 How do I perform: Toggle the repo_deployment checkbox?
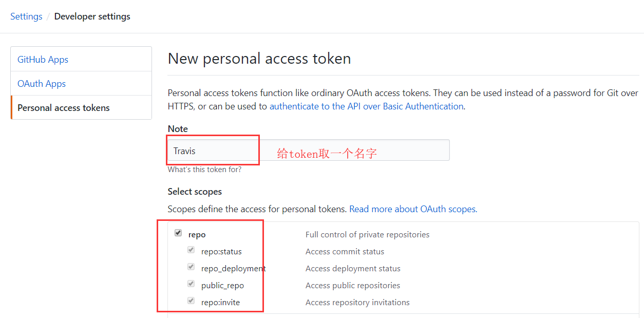coord(191,267)
